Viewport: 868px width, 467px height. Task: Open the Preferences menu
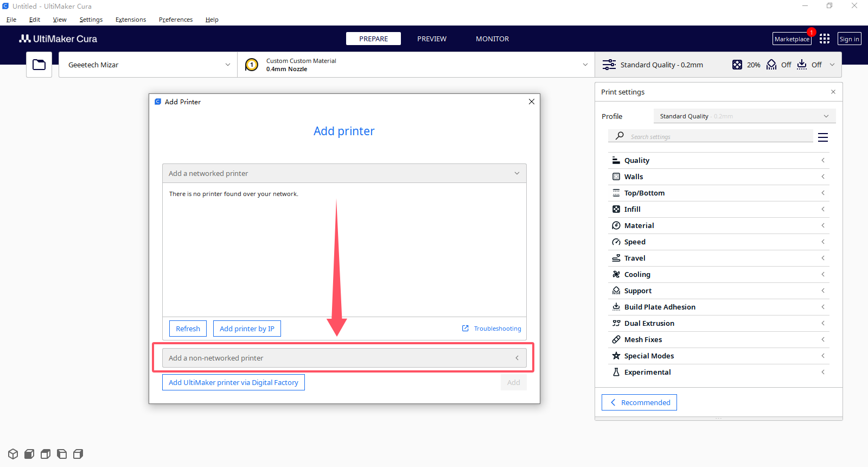click(x=176, y=20)
